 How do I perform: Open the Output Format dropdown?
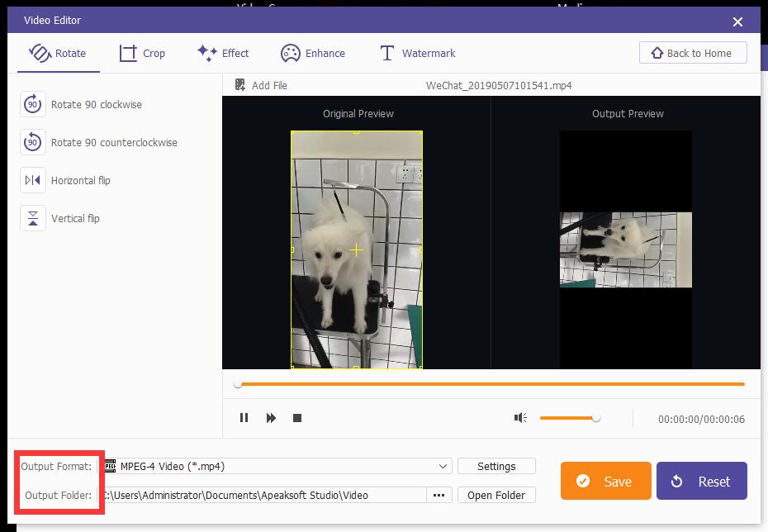277,467
